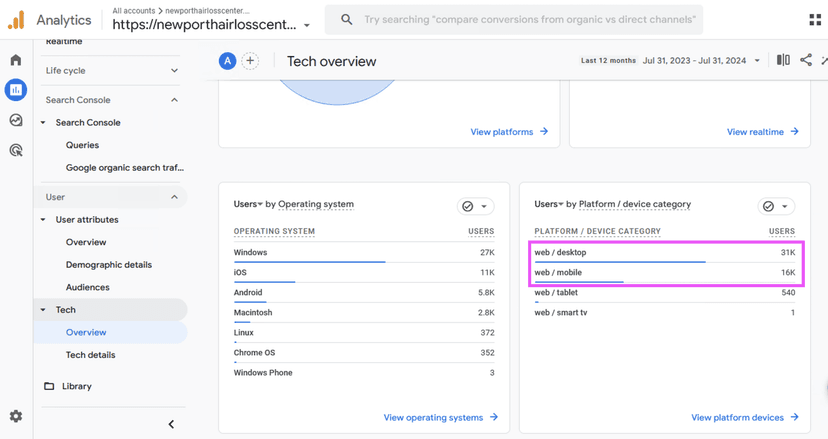Toggle data quality check in Platform card

776,206
